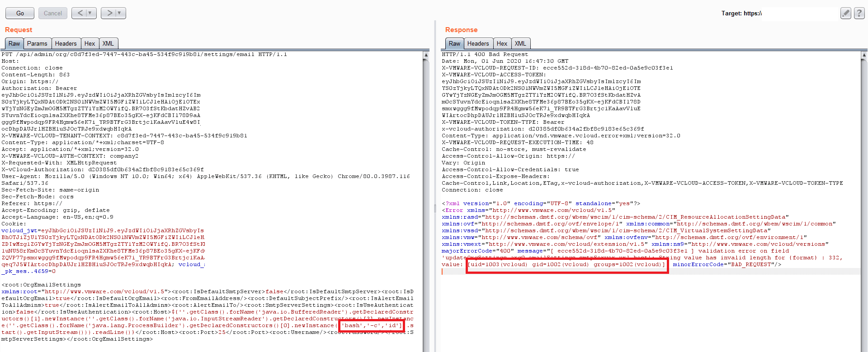Go forward with the > history arrow
The image size is (868, 352).
[x=109, y=13]
